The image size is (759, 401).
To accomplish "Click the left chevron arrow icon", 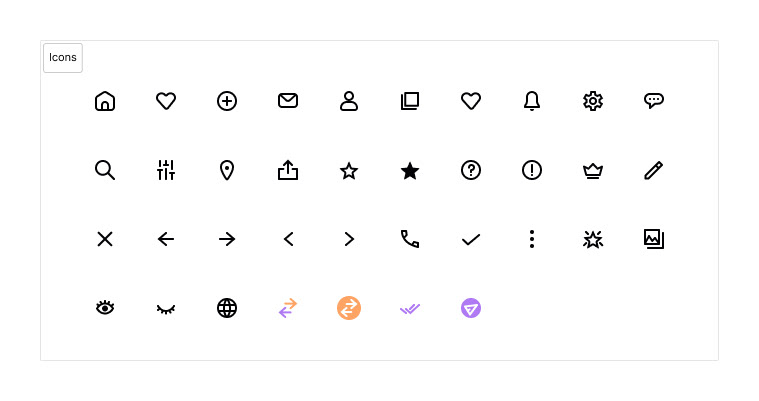I will (x=288, y=239).
